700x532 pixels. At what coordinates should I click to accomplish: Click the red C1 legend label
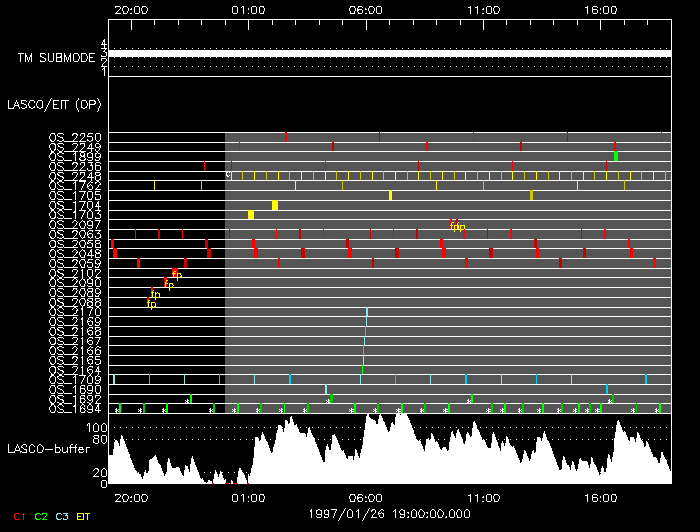pos(19,516)
